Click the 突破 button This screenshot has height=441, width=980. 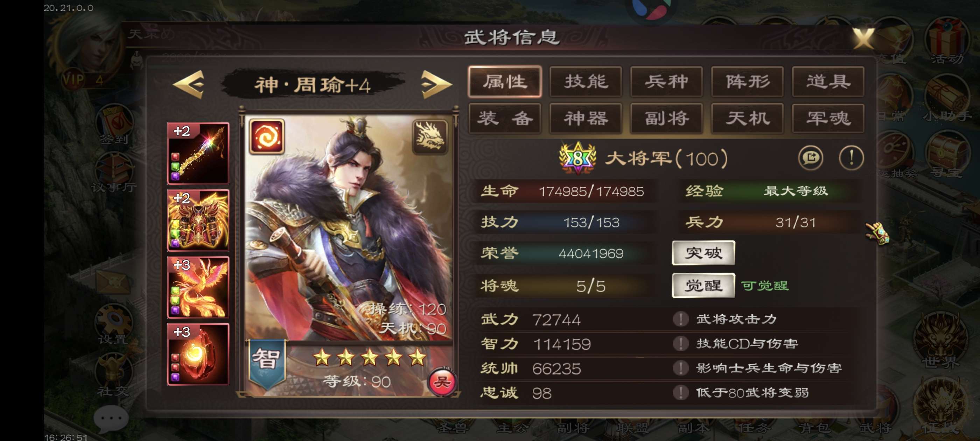[703, 253]
